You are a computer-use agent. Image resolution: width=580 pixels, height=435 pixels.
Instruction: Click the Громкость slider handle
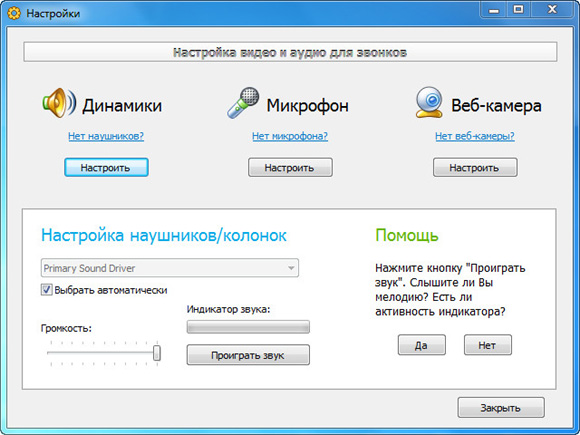(157, 353)
